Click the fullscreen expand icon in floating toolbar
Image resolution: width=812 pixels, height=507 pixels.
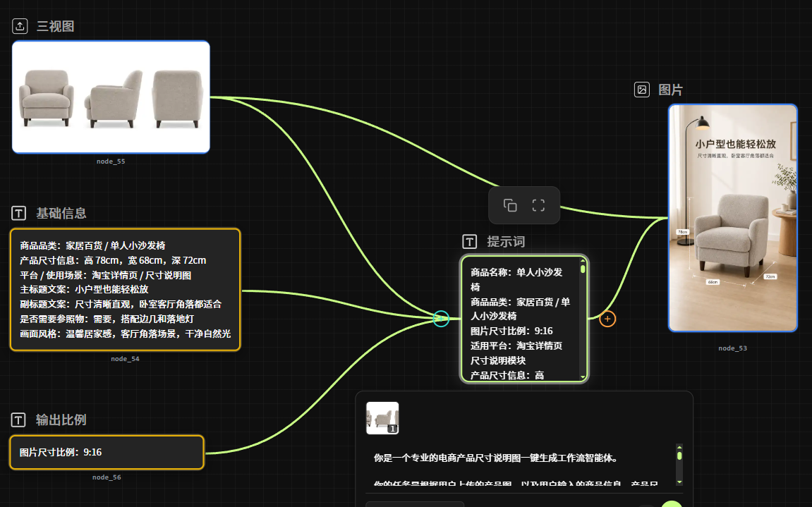(x=538, y=205)
